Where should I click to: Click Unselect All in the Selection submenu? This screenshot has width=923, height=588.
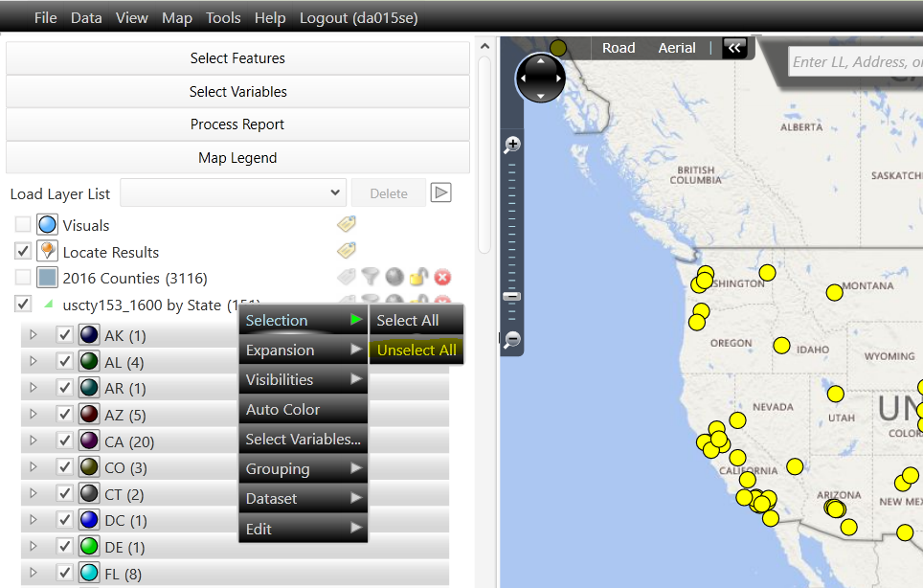[416, 350]
